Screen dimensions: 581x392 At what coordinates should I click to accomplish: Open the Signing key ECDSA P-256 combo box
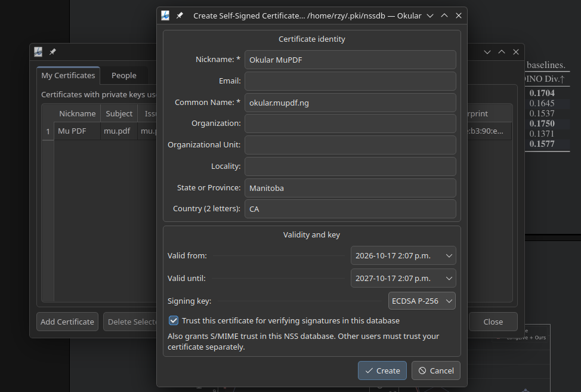click(x=422, y=301)
